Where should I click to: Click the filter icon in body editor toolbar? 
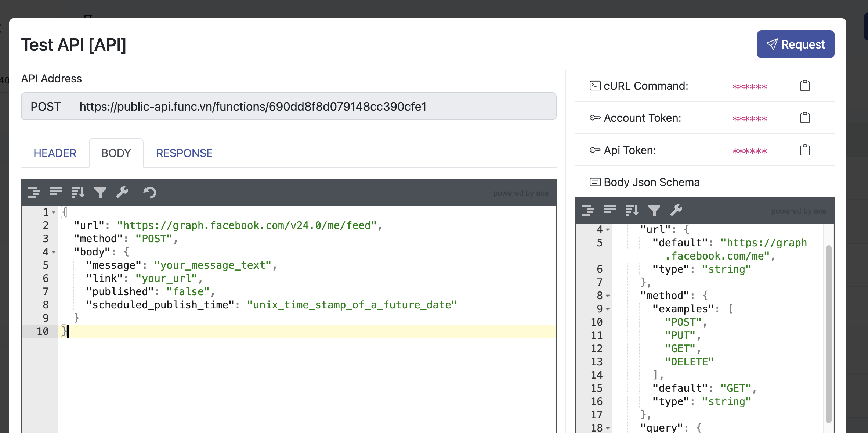pyautogui.click(x=100, y=192)
